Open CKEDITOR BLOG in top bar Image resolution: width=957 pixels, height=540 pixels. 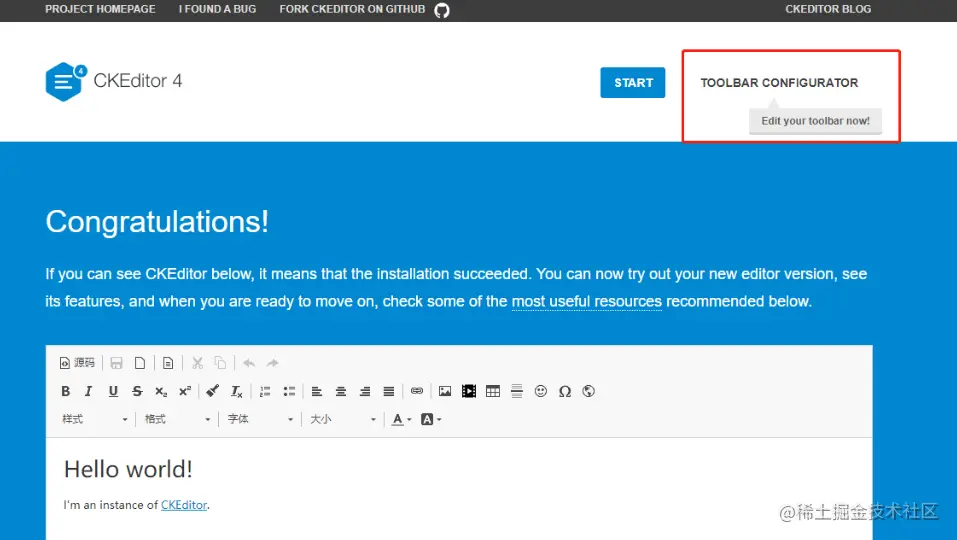click(x=828, y=9)
